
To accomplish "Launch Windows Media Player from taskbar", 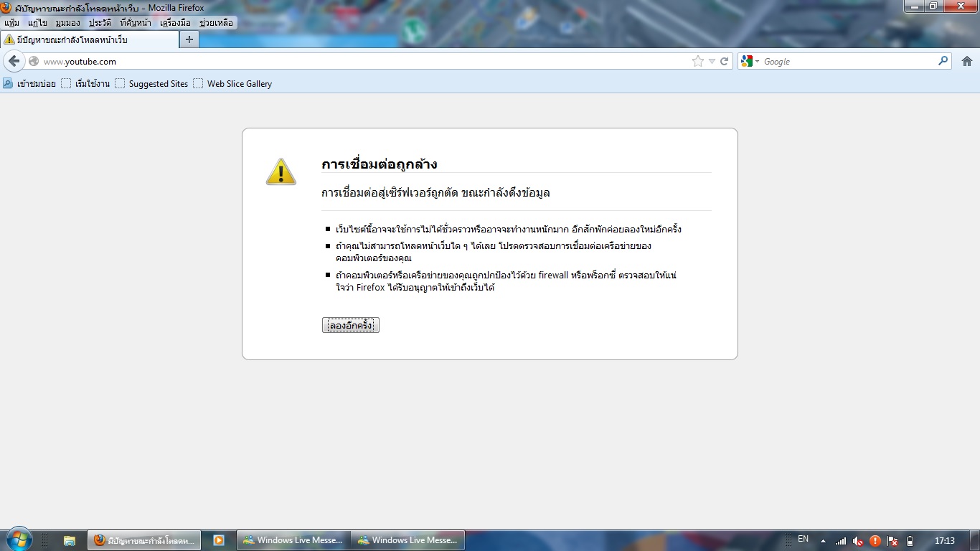I will coord(219,540).
